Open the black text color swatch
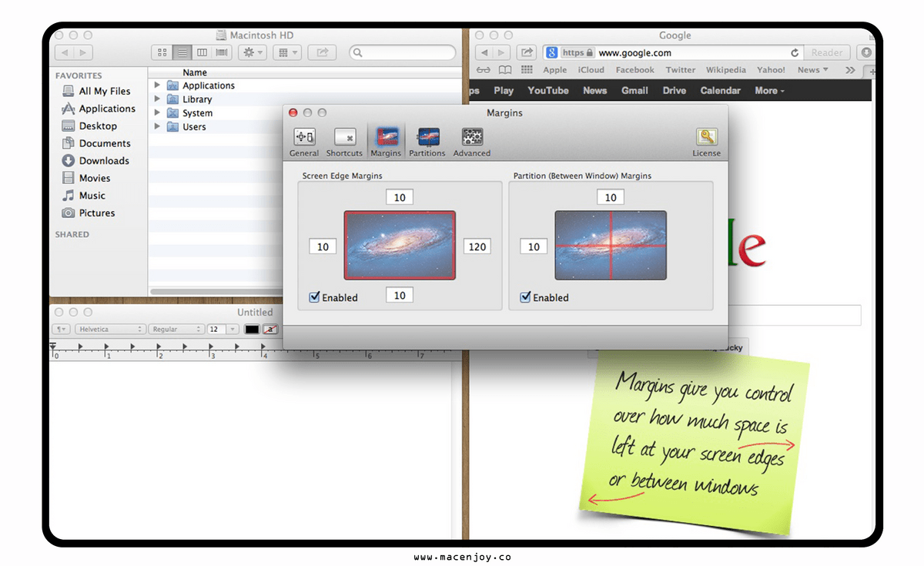Viewport: 924px width, 566px height. pyautogui.click(x=252, y=329)
